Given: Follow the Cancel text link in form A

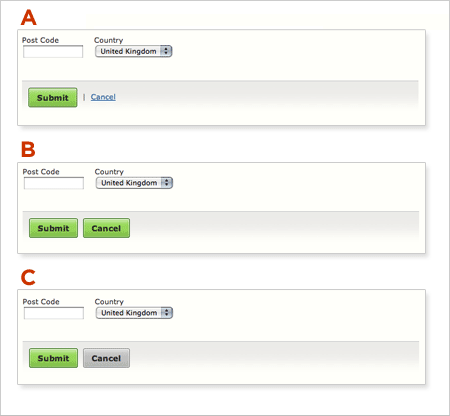Looking at the screenshot, I should coord(103,97).
